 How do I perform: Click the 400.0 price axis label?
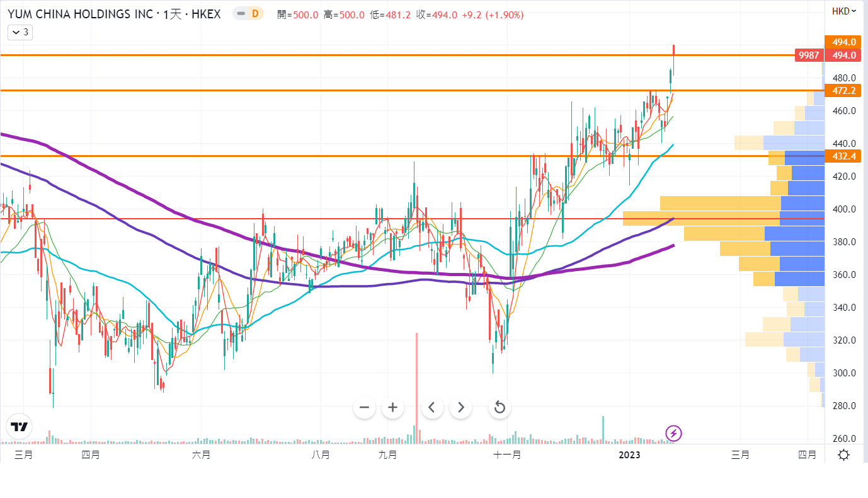click(844, 209)
